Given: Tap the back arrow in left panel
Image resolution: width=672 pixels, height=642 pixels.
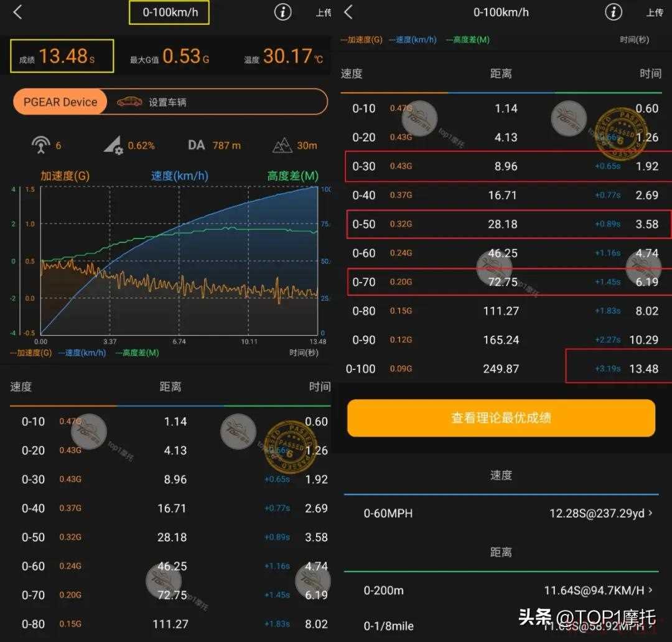Looking at the screenshot, I should click(17, 12).
